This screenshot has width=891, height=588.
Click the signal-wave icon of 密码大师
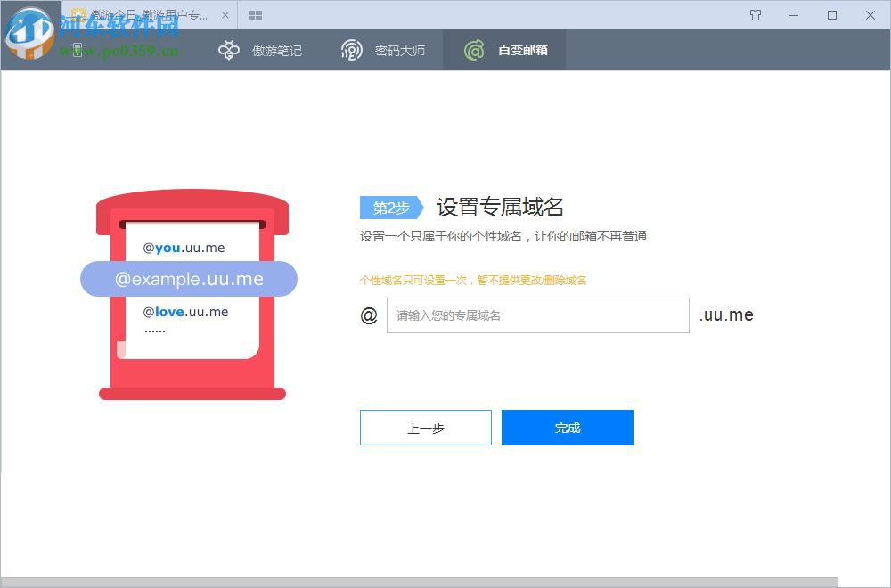tap(351, 50)
